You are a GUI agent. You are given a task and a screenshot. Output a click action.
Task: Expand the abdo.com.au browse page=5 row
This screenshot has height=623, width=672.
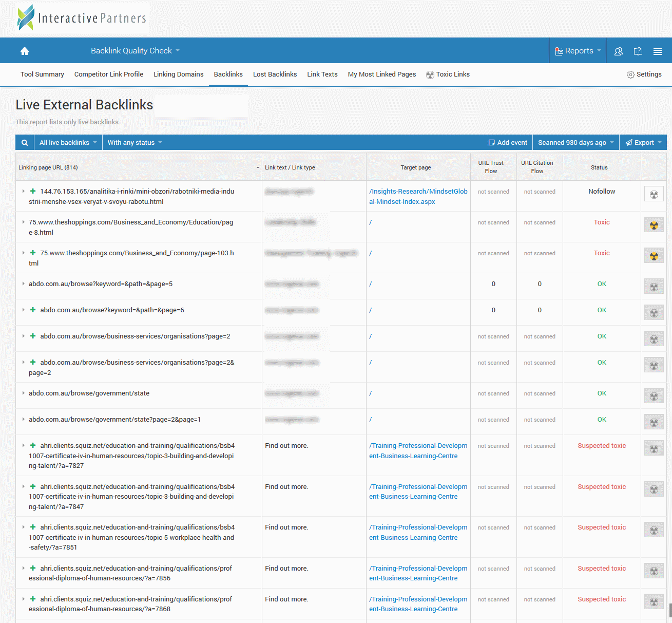point(23,284)
